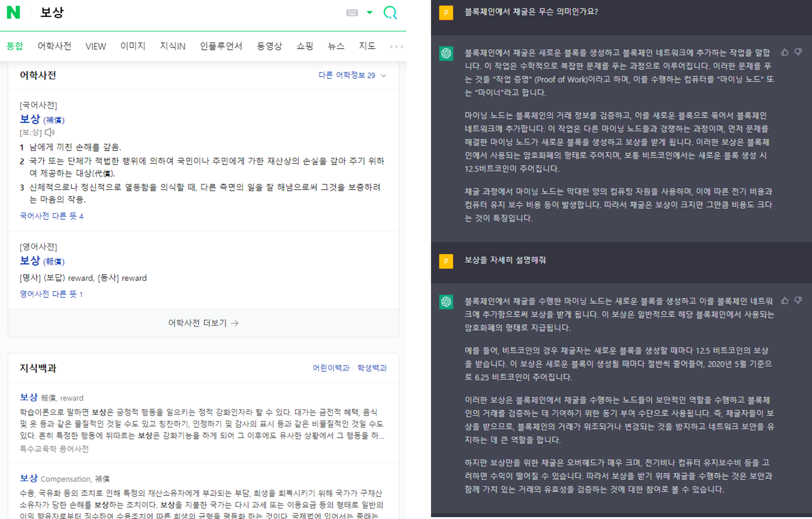Thumbs down the second ChatGPT answer

[798, 301]
